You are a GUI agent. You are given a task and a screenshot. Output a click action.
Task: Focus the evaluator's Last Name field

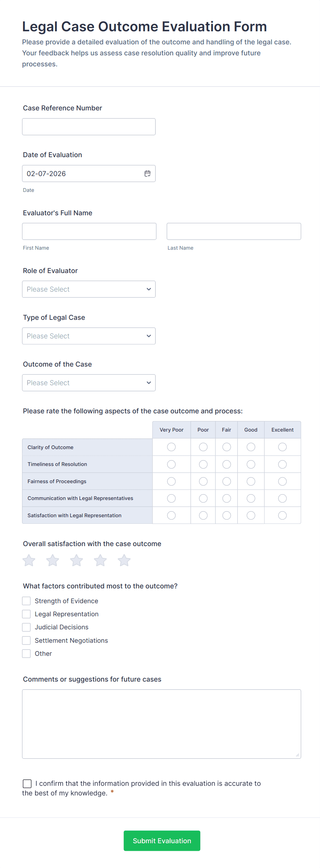coord(234,231)
